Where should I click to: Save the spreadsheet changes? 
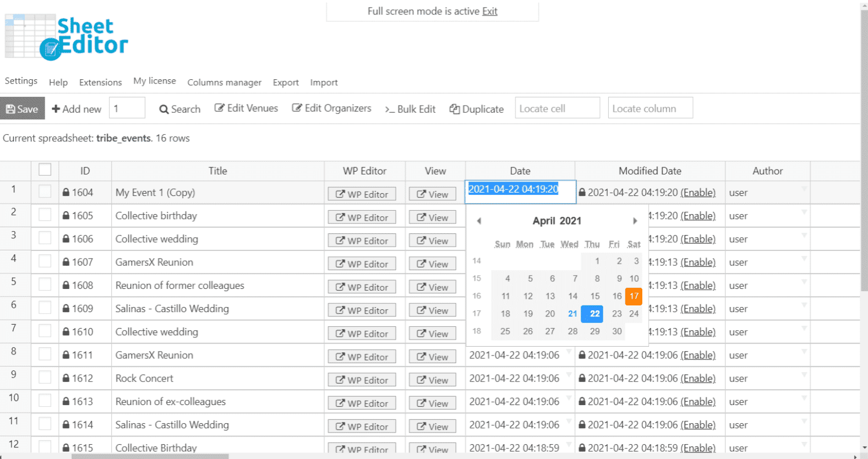pyautogui.click(x=23, y=109)
